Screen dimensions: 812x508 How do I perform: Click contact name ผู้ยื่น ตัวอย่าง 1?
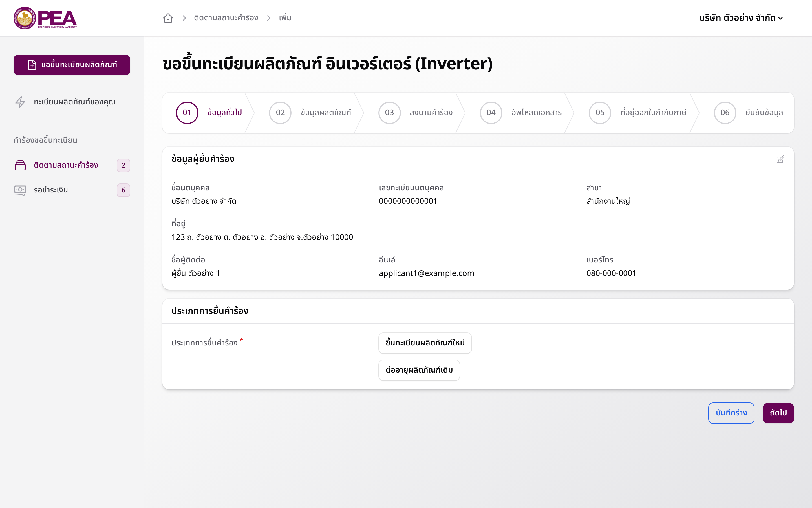click(195, 273)
